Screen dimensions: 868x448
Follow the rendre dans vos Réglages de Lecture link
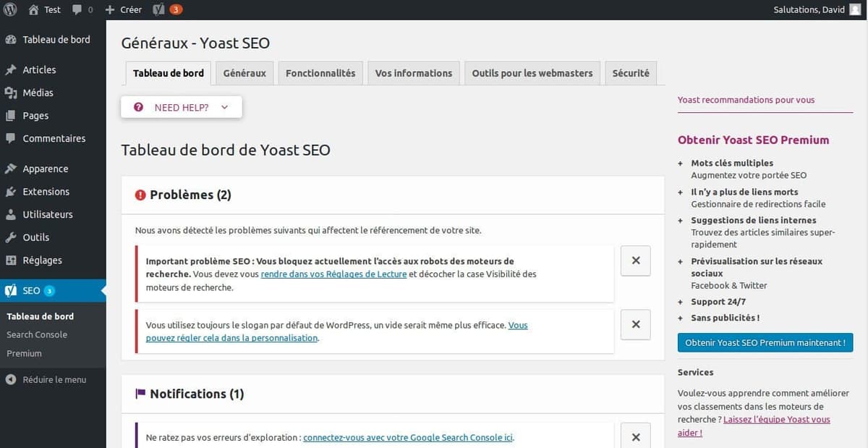[x=333, y=274]
